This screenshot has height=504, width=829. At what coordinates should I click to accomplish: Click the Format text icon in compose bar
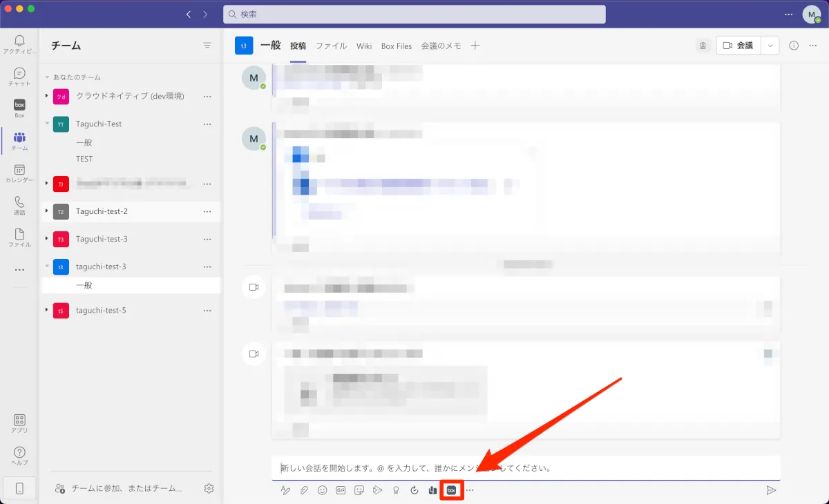(285, 490)
